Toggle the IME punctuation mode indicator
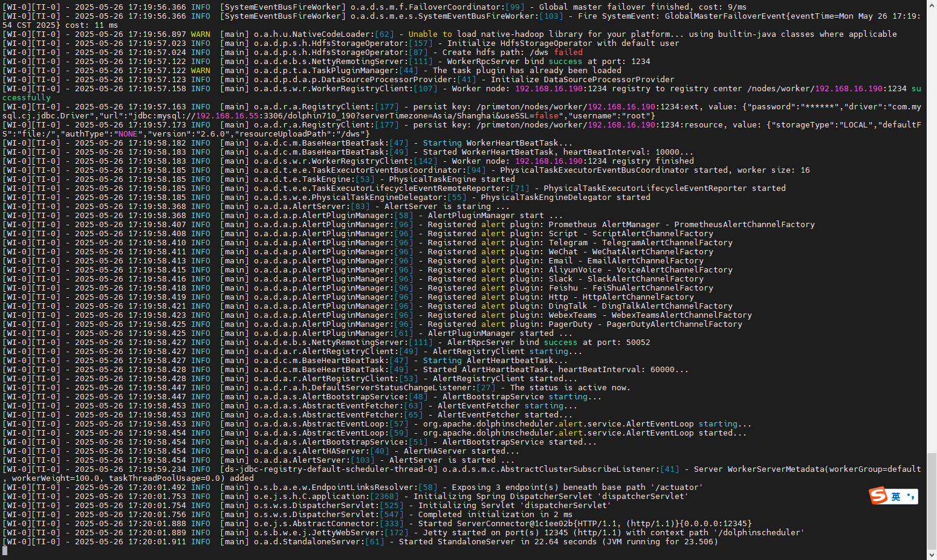The image size is (937, 560). 910,497
